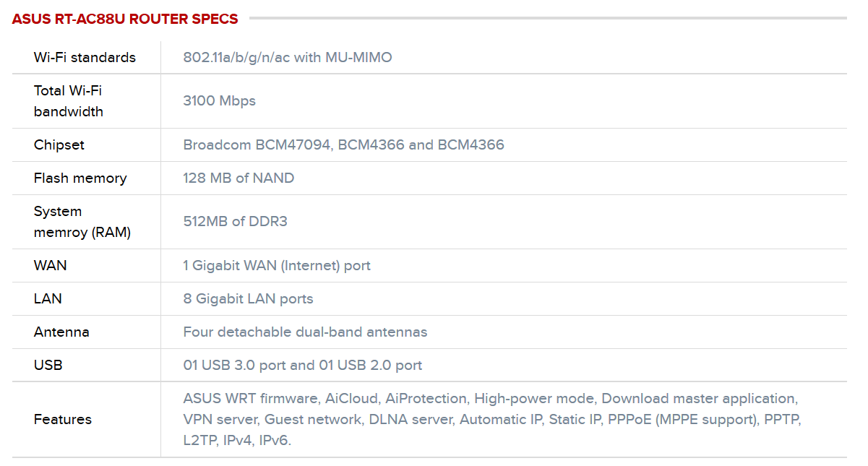Select the Wi-Fi standards row label
The height and width of the screenshot is (466, 868).
85,57
